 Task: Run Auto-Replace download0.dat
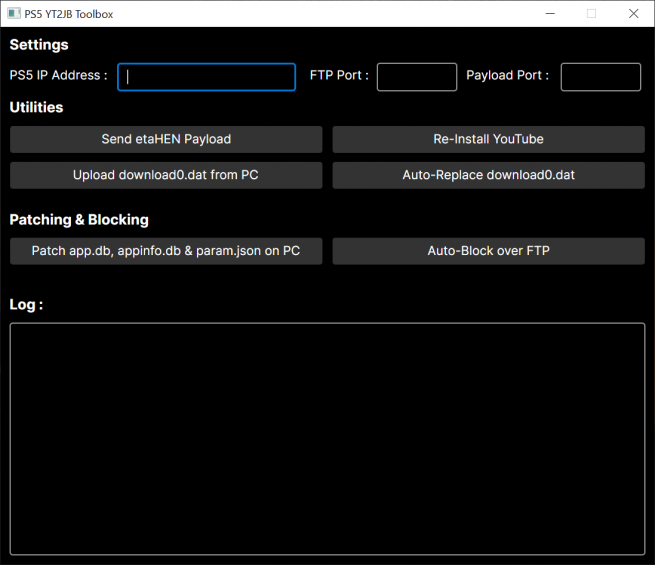[x=488, y=175]
